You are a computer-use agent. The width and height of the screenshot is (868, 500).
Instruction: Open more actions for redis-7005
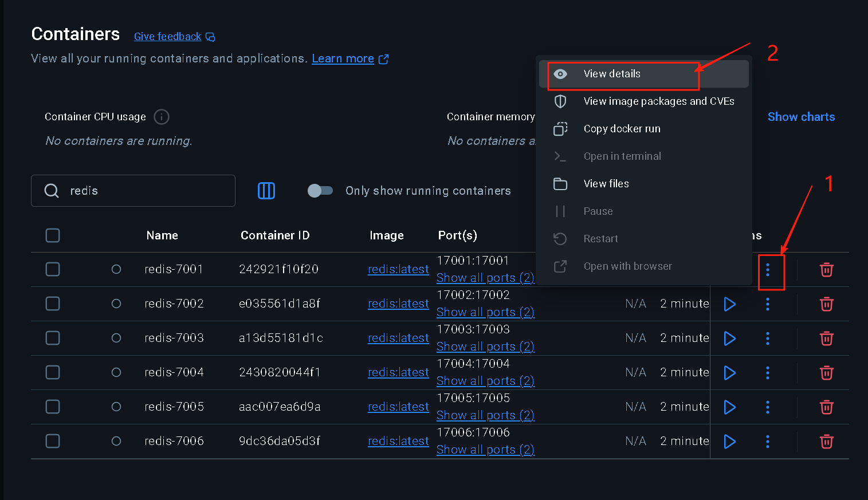768,407
